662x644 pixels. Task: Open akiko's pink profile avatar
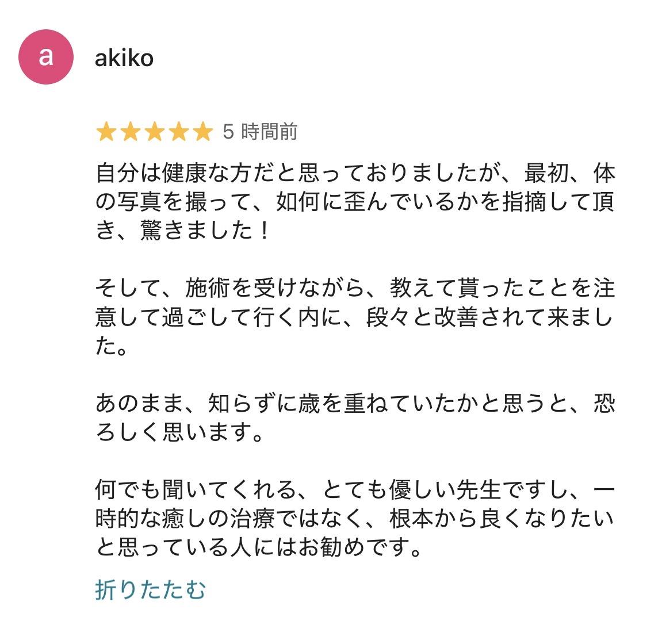point(46,57)
